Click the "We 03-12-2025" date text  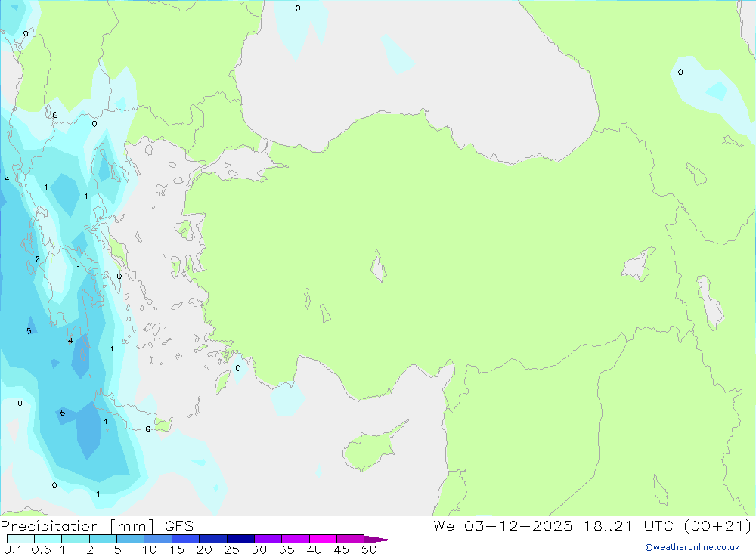coord(503,525)
